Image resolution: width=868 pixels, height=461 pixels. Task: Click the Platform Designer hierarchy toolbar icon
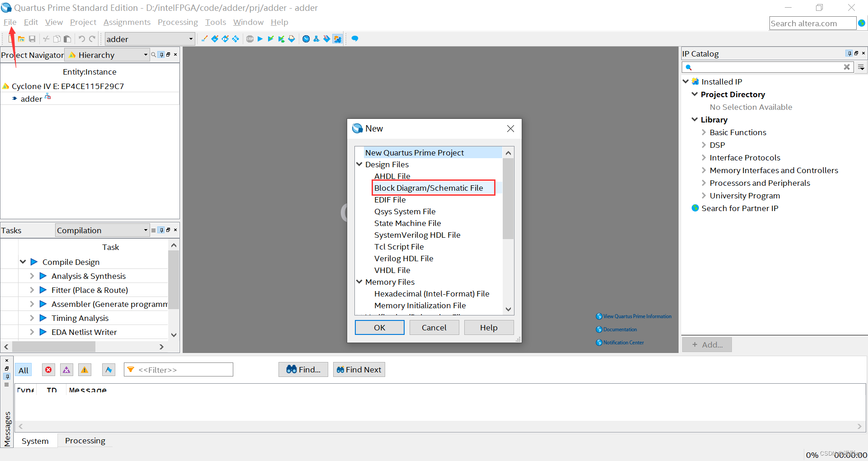[x=316, y=39]
